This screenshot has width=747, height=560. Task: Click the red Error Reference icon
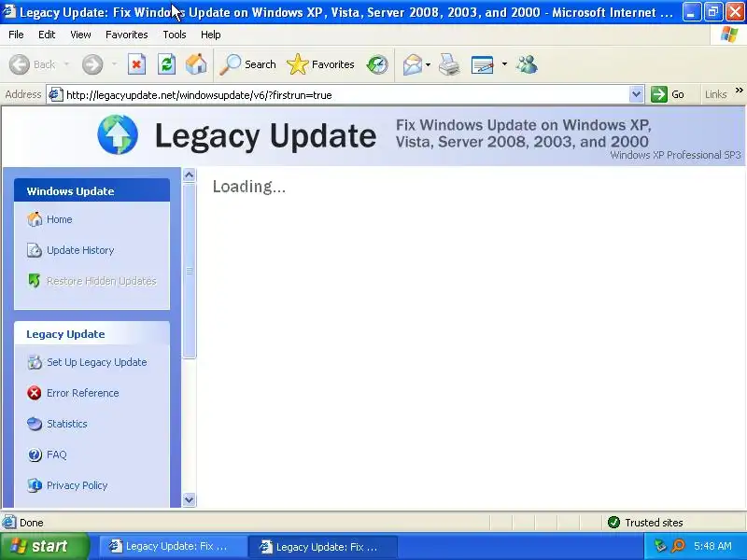35,393
